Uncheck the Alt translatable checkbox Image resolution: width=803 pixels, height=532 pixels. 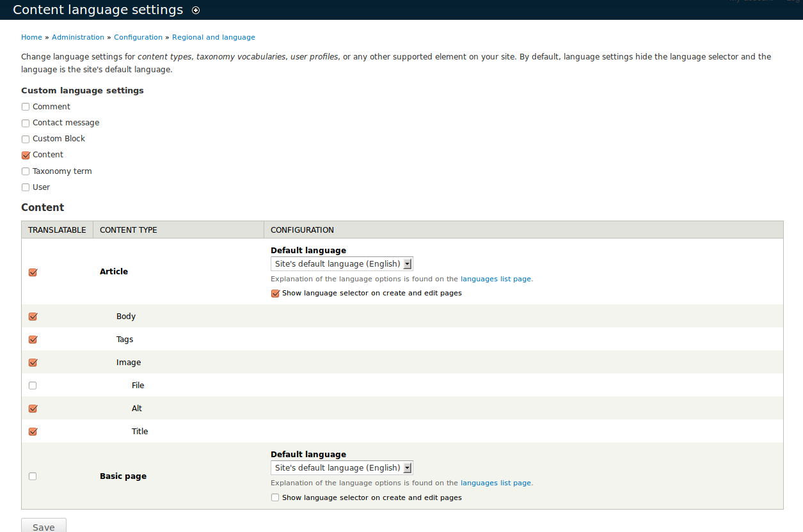point(33,408)
